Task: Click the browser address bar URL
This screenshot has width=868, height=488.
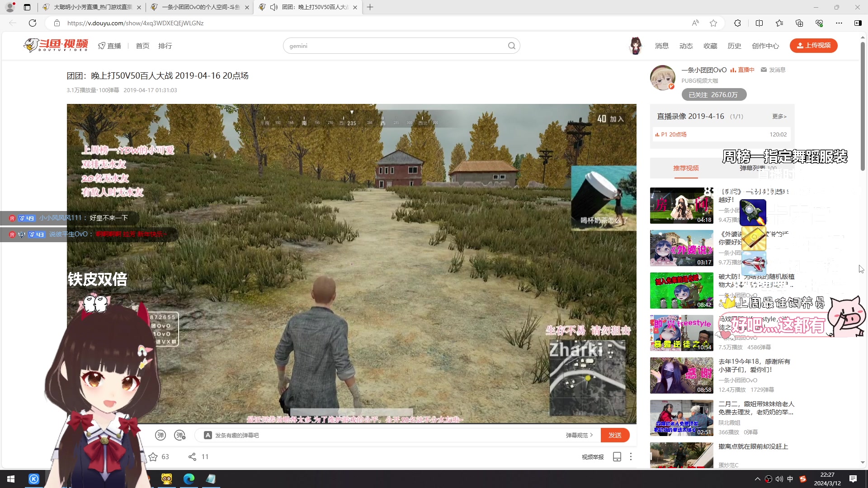Action: 136,23
